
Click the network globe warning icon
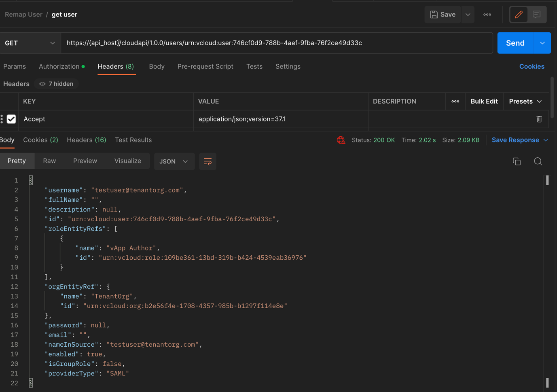(341, 140)
